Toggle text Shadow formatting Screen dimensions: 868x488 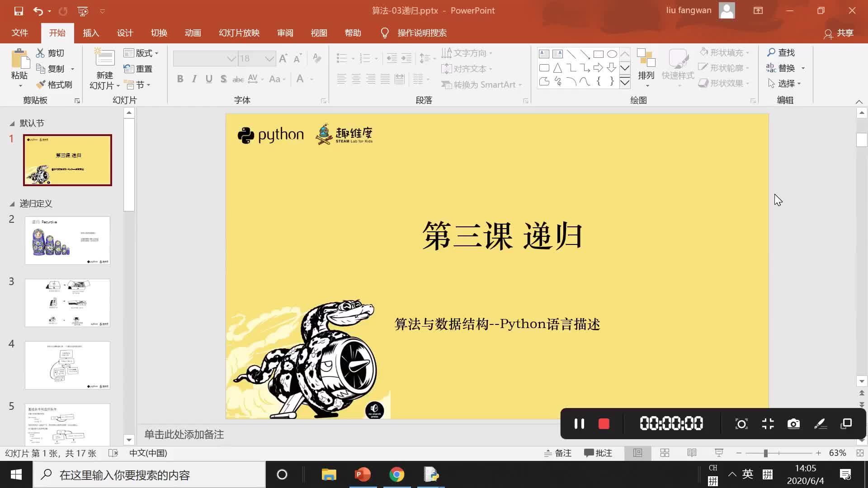[x=223, y=79]
